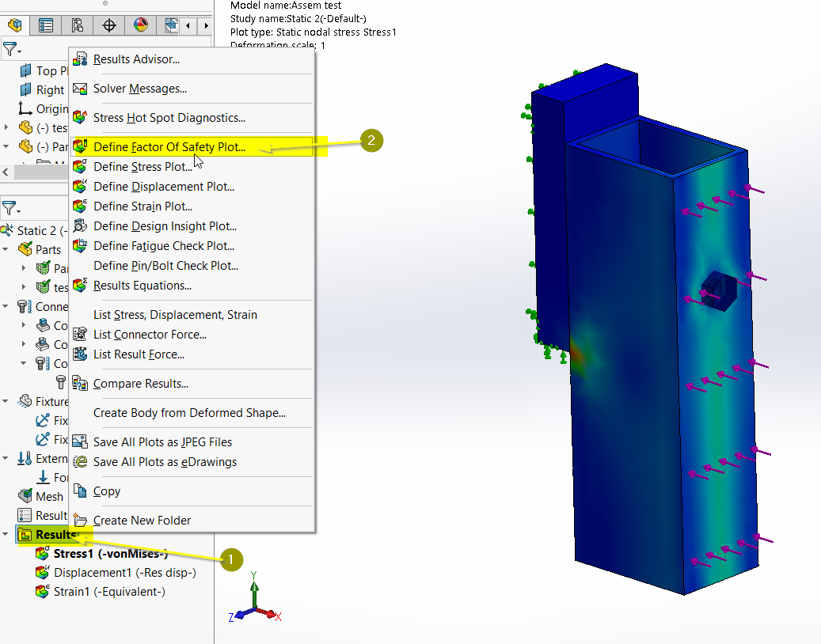Select Strain1 (-Equivalent-) plot

click(101, 592)
